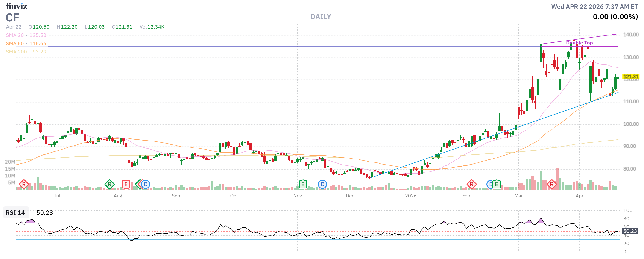Open the DAILY timeframe selector

pyautogui.click(x=321, y=17)
